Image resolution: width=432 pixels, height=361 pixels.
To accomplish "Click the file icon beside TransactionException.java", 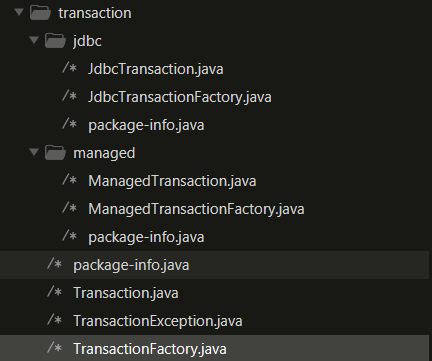I will click(54, 321).
